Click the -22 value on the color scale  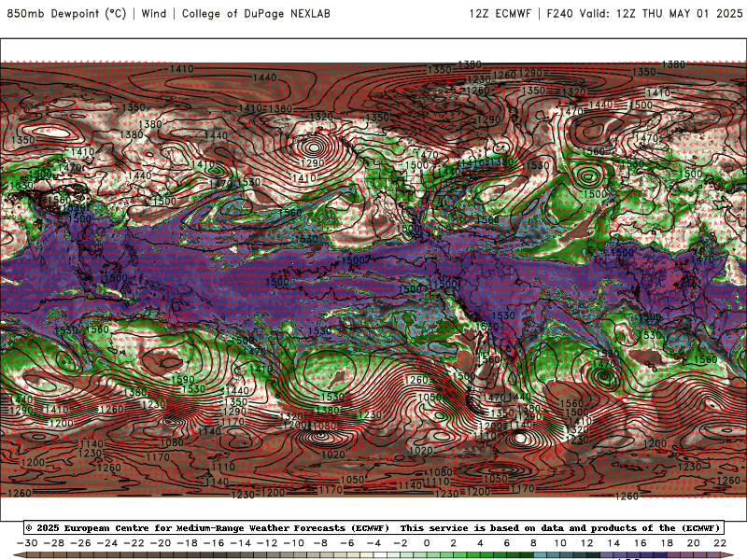(134, 543)
